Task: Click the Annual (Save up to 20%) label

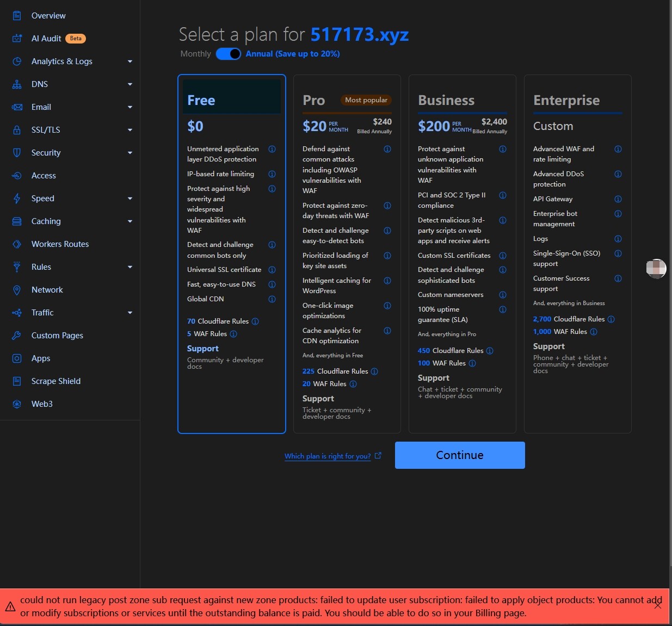Action: [x=293, y=54]
